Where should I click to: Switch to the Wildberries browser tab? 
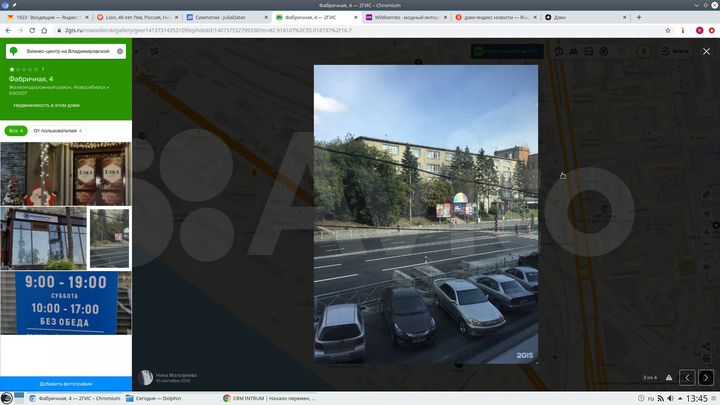(411, 17)
